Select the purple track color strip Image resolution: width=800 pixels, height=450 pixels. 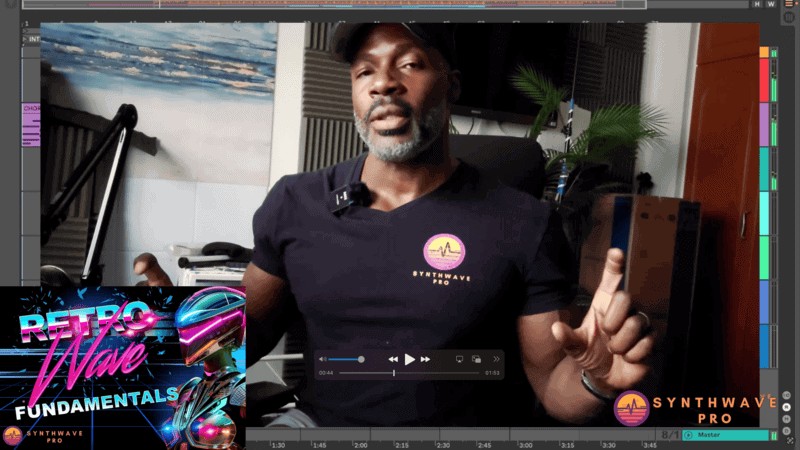click(x=764, y=124)
